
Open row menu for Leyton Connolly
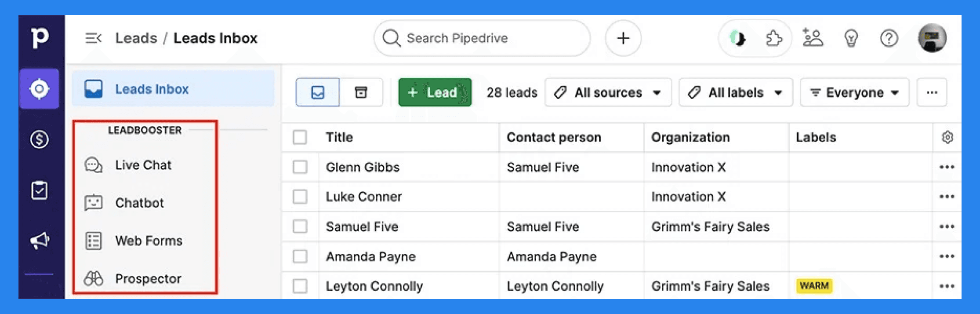(x=947, y=286)
